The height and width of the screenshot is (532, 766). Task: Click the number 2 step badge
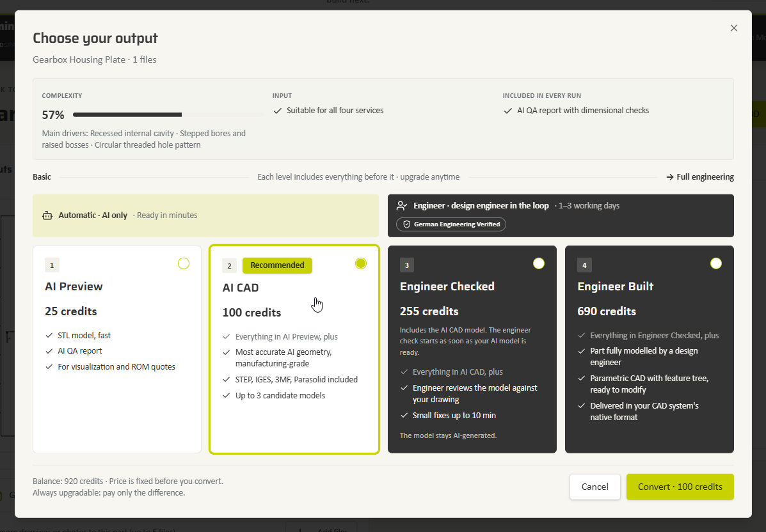click(x=230, y=266)
